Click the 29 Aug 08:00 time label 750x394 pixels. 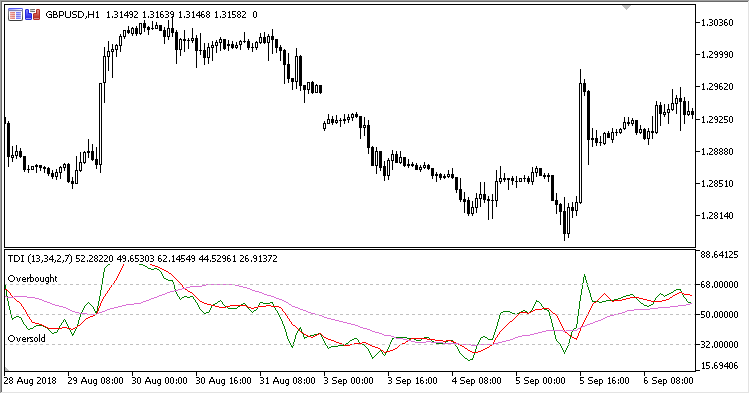coord(95,381)
